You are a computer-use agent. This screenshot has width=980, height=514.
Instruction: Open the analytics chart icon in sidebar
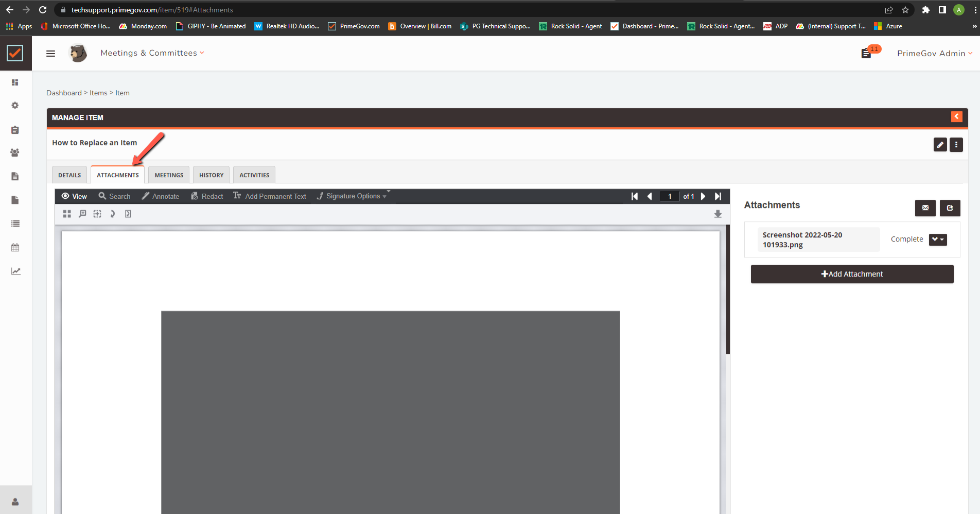16,271
